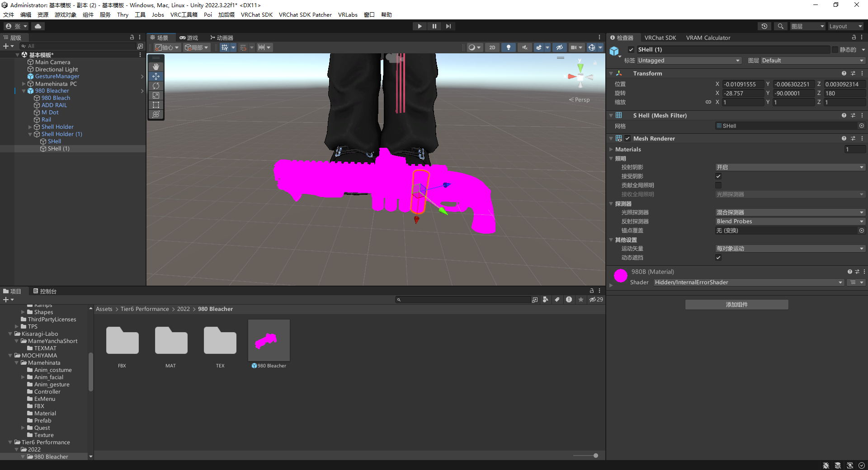Viewport: 868px width, 470px height.
Task: Click Tier6 Performance breadcrumb link
Action: 145,309
